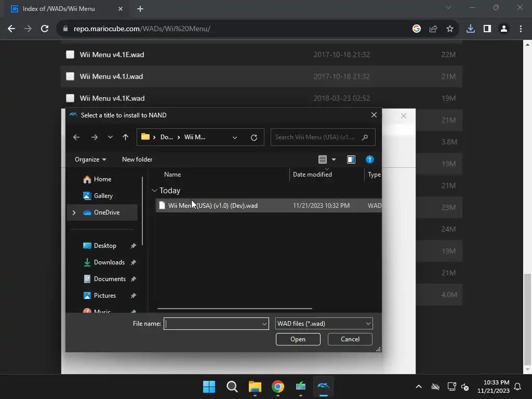Close the Select a title dialog

point(374,115)
